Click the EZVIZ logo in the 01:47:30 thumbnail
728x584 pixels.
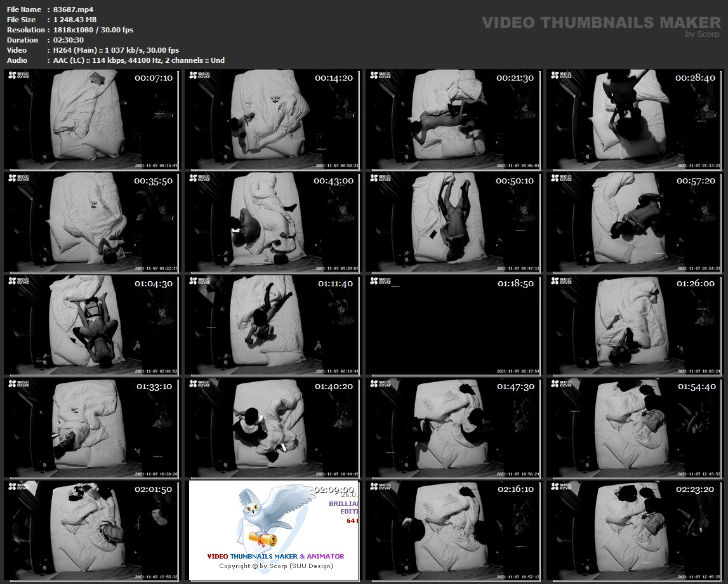coord(376,384)
